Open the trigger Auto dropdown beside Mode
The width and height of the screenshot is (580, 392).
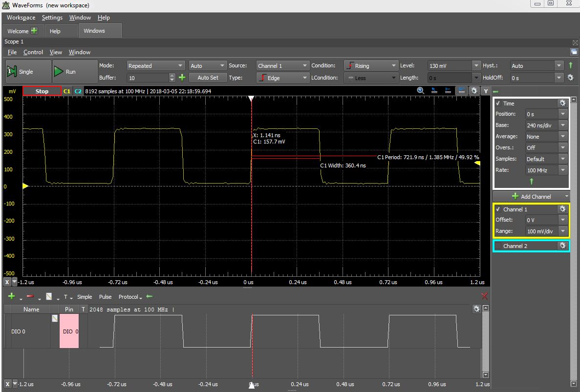click(208, 66)
